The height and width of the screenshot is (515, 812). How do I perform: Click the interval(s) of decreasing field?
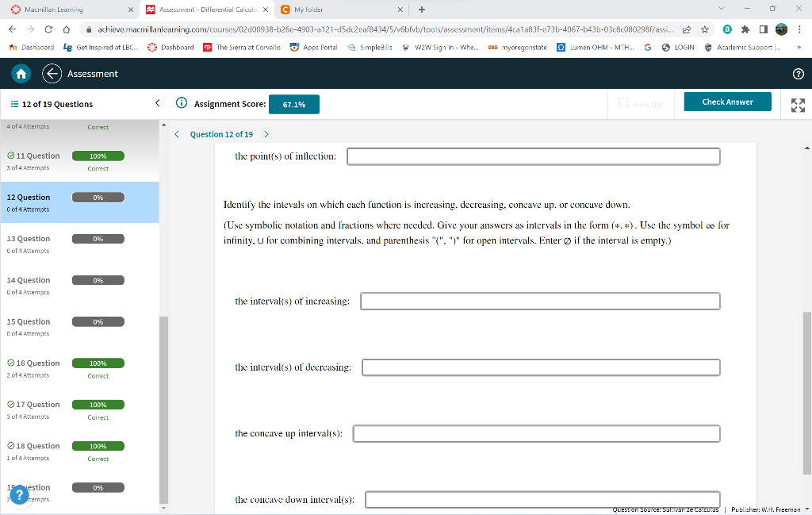tap(541, 367)
